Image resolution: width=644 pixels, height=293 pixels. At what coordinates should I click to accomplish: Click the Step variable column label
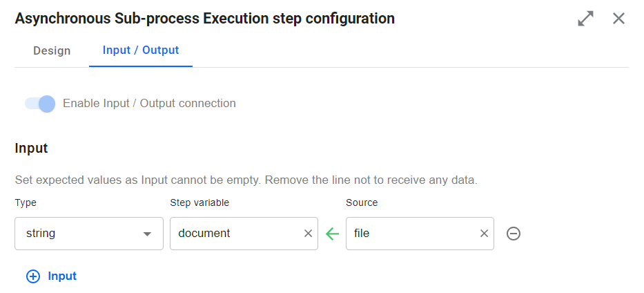click(x=199, y=202)
